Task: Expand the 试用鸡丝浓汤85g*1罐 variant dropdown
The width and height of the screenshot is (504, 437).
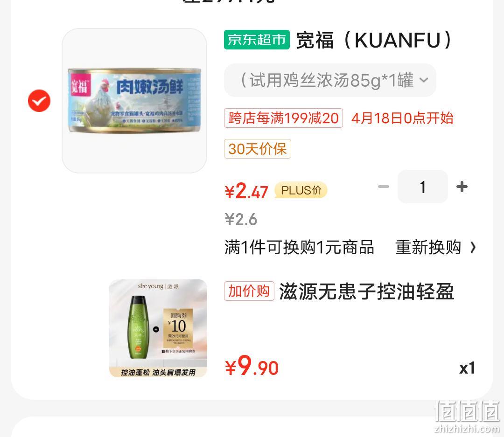Action: point(330,80)
